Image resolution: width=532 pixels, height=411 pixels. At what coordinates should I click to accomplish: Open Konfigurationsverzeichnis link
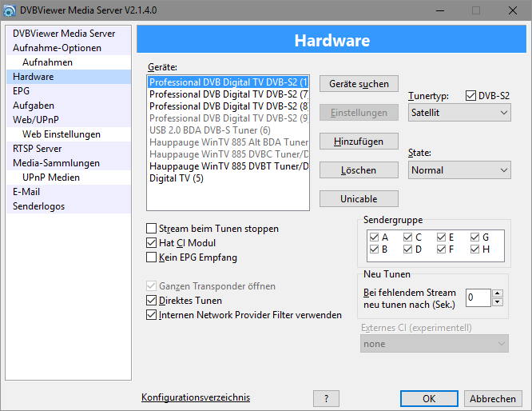(196, 397)
